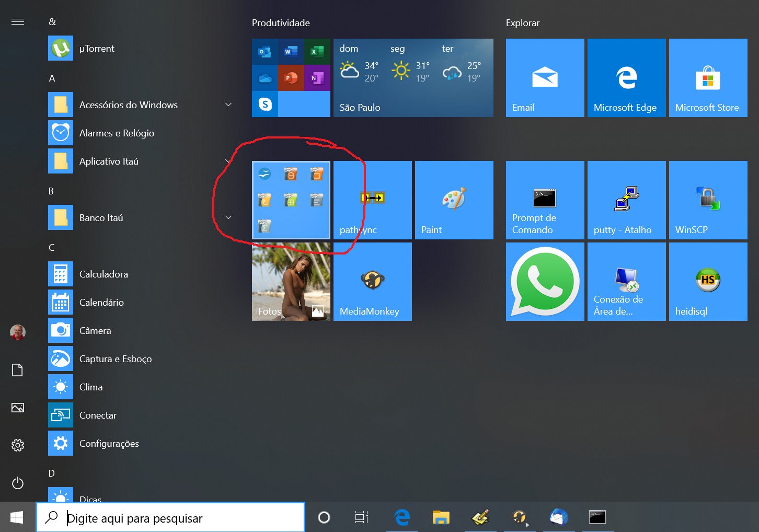Launch WhatsApp from the green tile

pyautogui.click(x=545, y=282)
